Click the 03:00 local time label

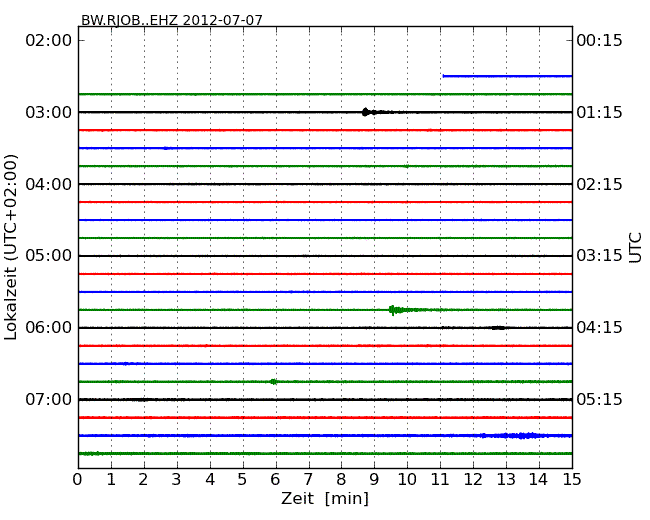pyautogui.click(x=49, y=112)
